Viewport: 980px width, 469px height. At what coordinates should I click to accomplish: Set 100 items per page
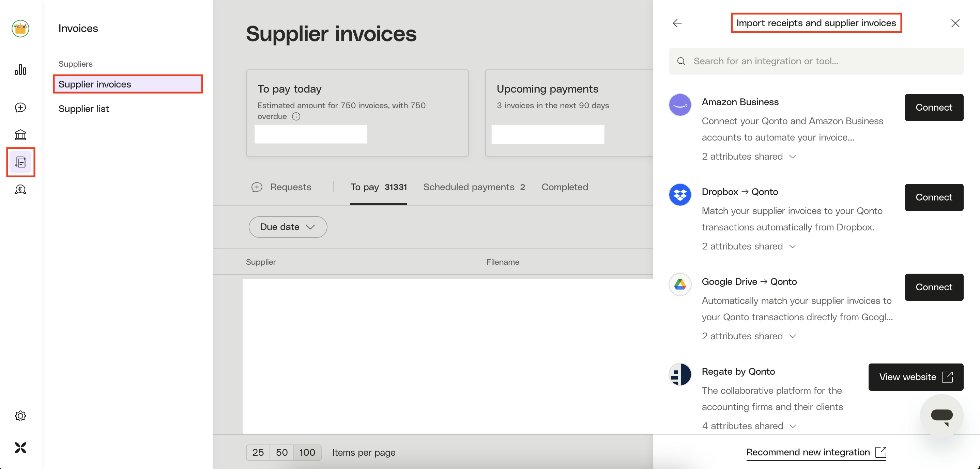(x=307, y=453)
